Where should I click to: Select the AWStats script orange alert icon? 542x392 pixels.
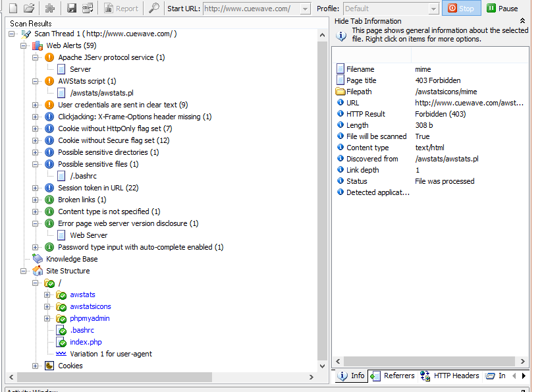49,81
